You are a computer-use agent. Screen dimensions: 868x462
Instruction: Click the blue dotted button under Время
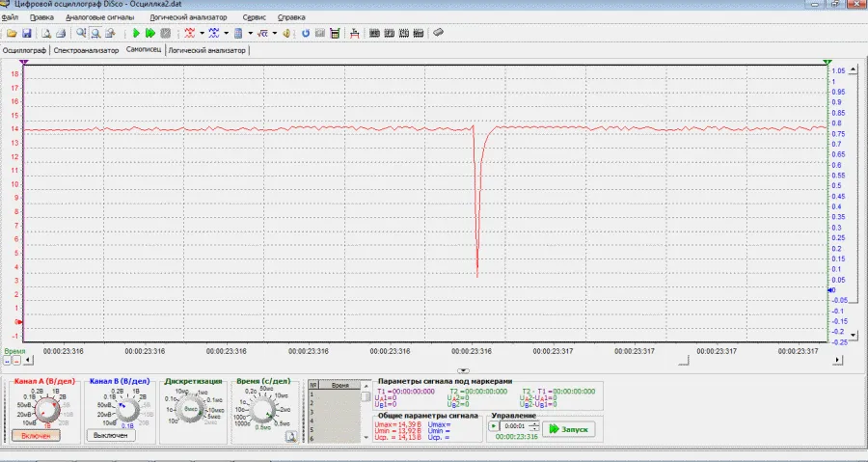click(x=7, y=361)
